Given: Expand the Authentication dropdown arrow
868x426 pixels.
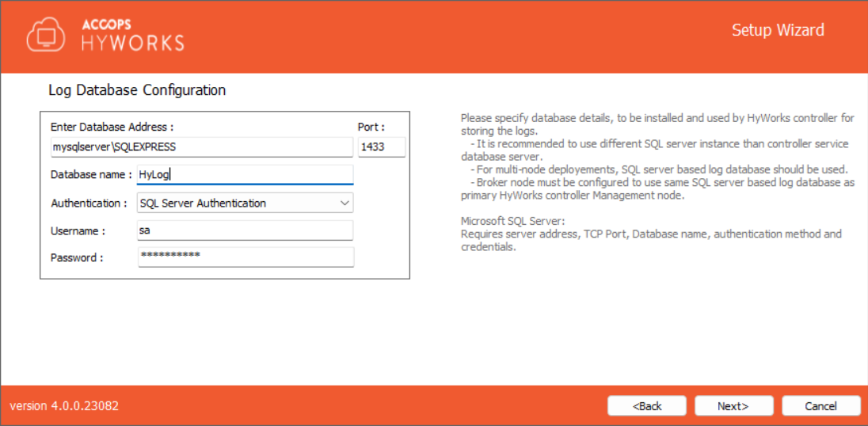Looking at the screenshot, I should click(x=345, y=203).
